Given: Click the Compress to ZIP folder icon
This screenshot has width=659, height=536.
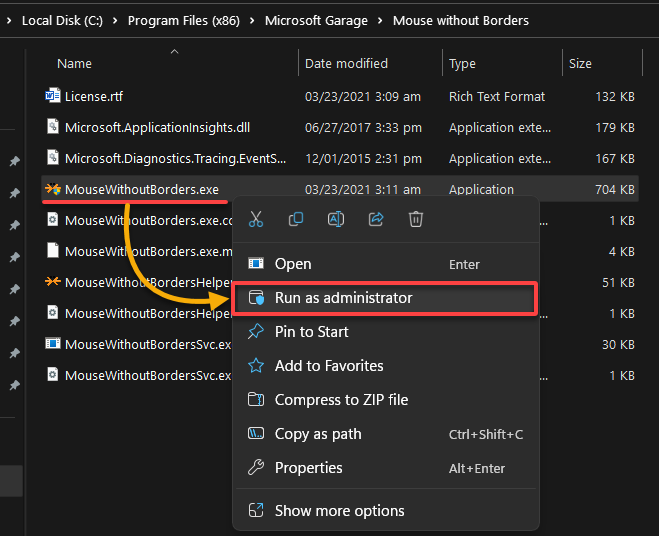Looking at the screenshot, I should (x=256, y=399).
